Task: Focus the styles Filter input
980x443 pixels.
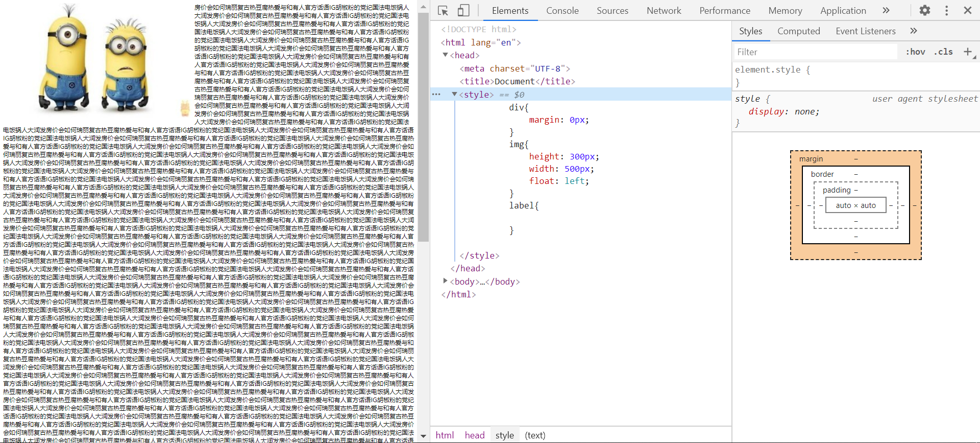Action: point(815,52)
